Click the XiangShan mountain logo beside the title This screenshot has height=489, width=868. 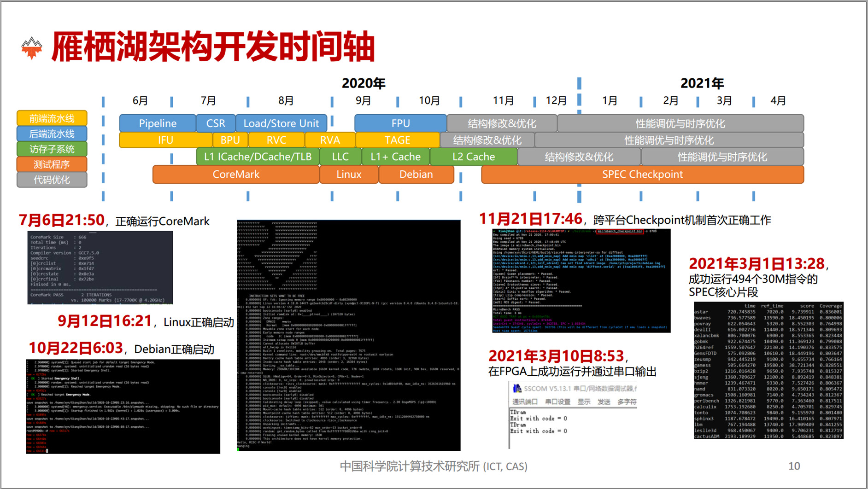[32, 47]
